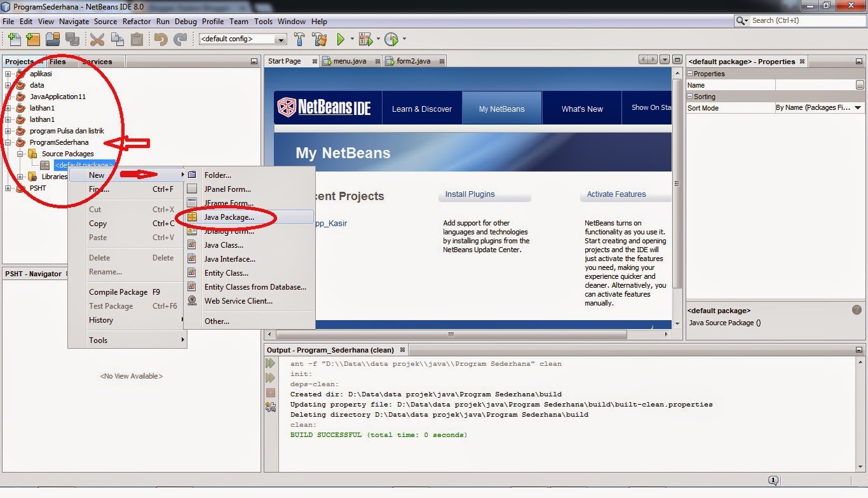Click the notifications icon in the status bar
The width and height of the screenshot is (868, 498).
[773, 481]
